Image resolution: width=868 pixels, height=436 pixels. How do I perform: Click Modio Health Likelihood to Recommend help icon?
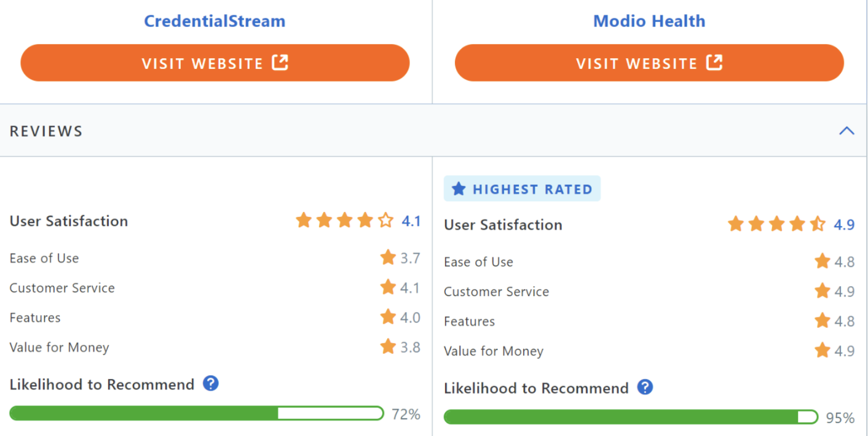tap(645, 387)
